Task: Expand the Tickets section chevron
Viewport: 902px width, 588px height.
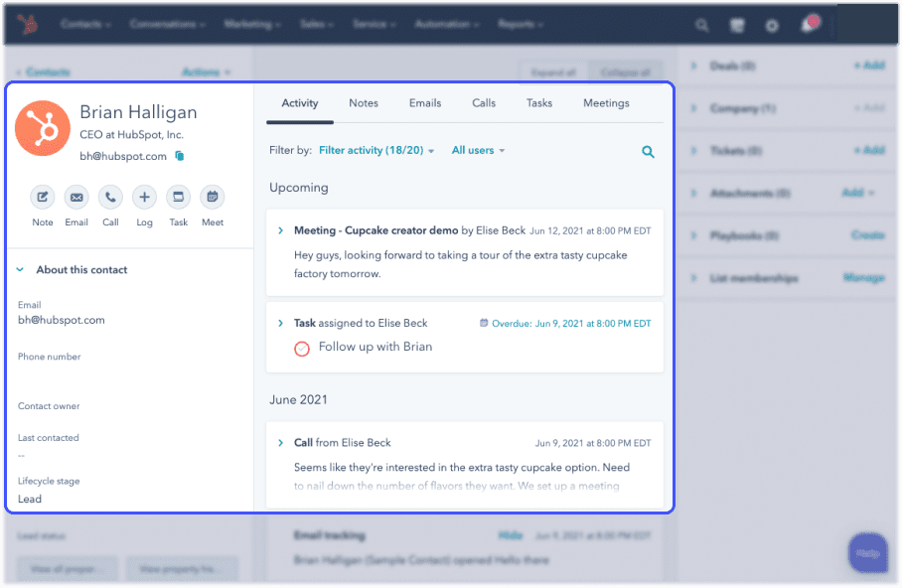Action: (693, 151)
